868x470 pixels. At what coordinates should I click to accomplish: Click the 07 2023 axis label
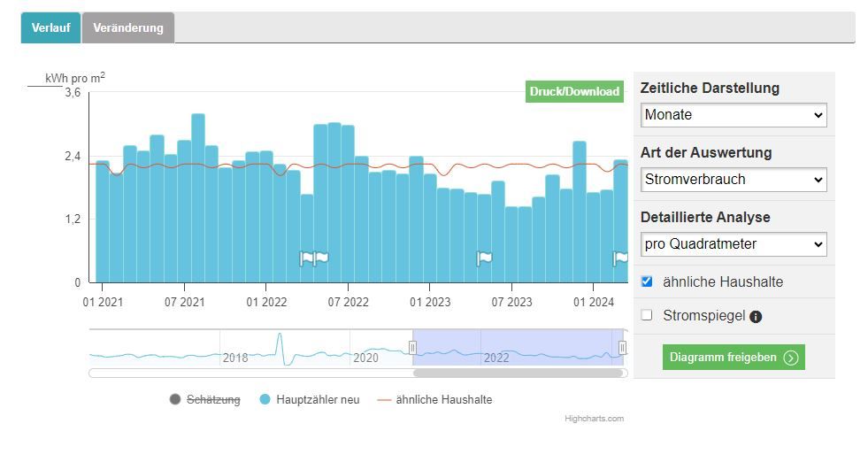click(511, 302)
